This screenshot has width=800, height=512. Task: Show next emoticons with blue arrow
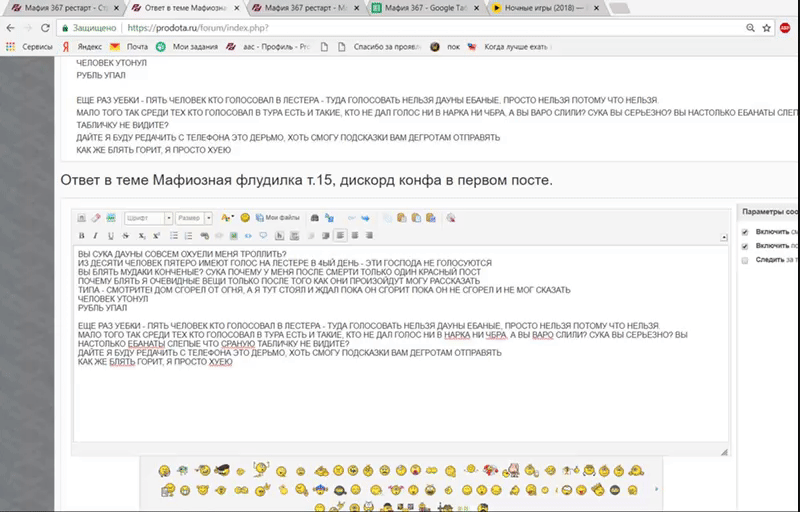(x=657, y=489)
